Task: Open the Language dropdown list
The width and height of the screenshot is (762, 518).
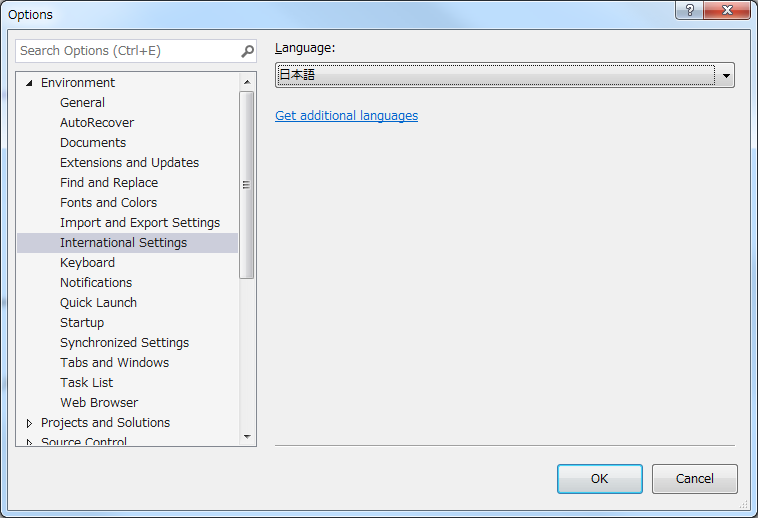Action: [x=724, y=75]
